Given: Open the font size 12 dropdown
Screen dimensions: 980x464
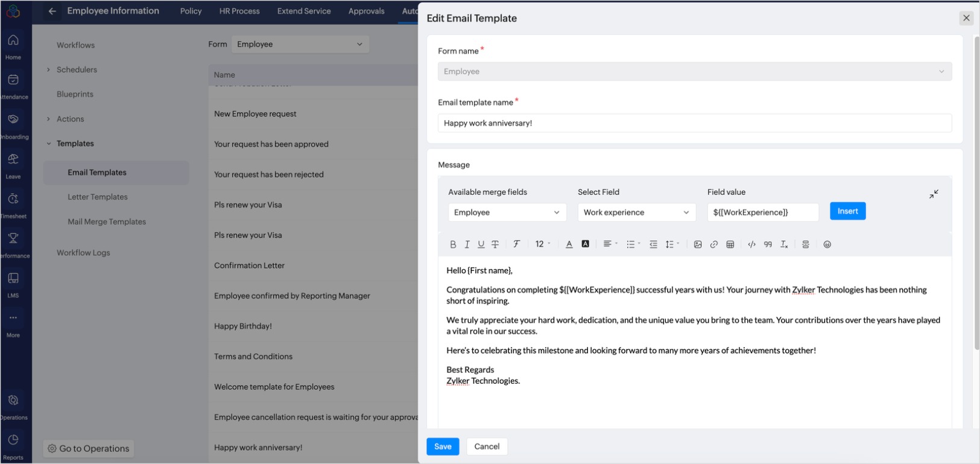Looking at the screenshot, I should (542, 244).
